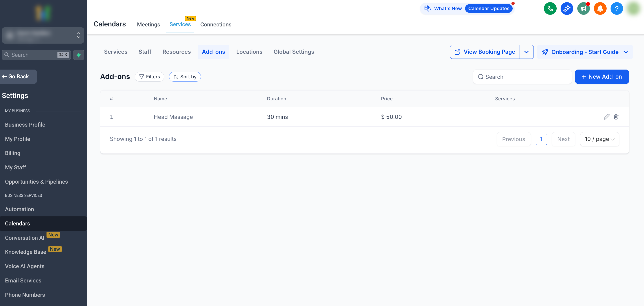Open Business Profile in the settings sidebar
644x306 pixels.
tap(25, 125)
